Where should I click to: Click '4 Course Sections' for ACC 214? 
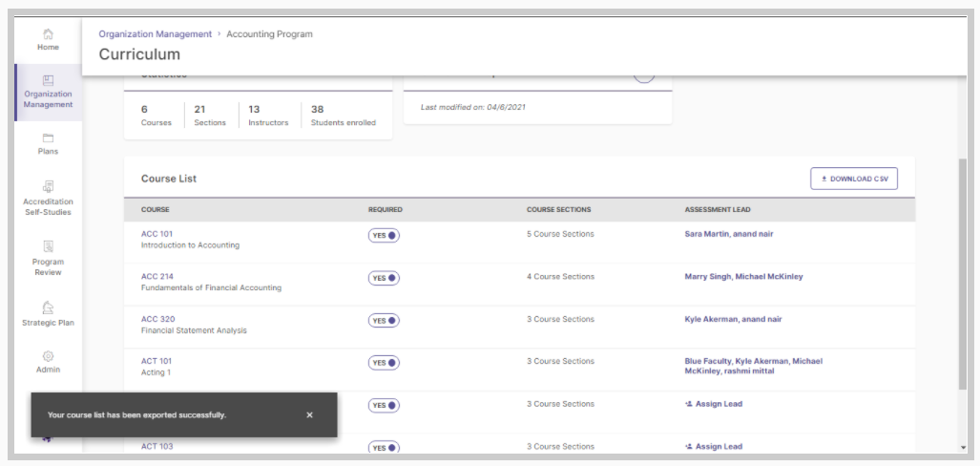(561, 277)
